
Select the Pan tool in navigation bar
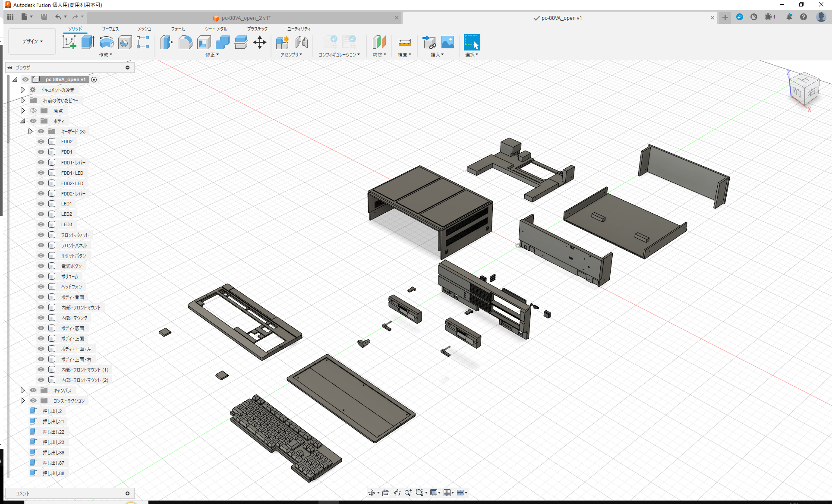coord(397,492)
